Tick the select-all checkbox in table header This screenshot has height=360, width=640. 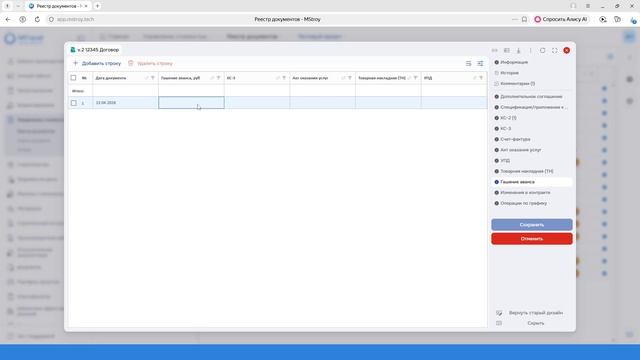73,78
